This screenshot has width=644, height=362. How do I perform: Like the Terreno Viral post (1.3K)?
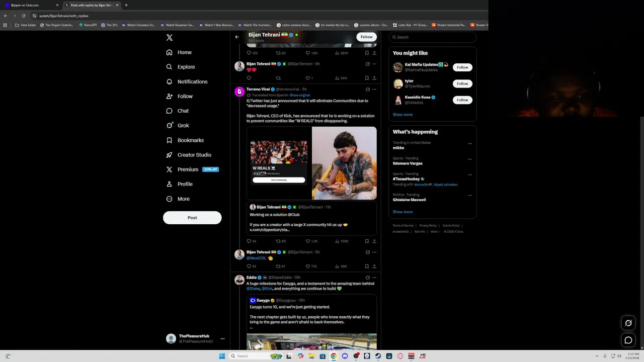312,241
